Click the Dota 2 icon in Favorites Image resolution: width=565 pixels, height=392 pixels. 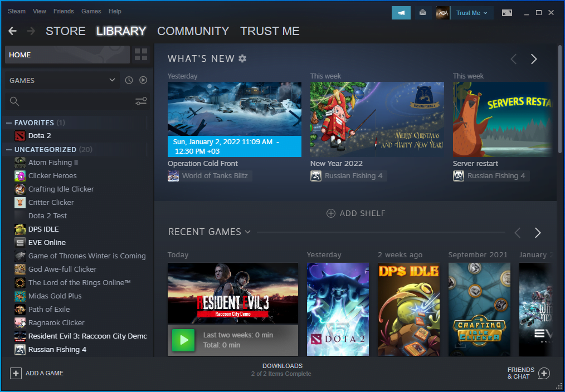(20, 136)
